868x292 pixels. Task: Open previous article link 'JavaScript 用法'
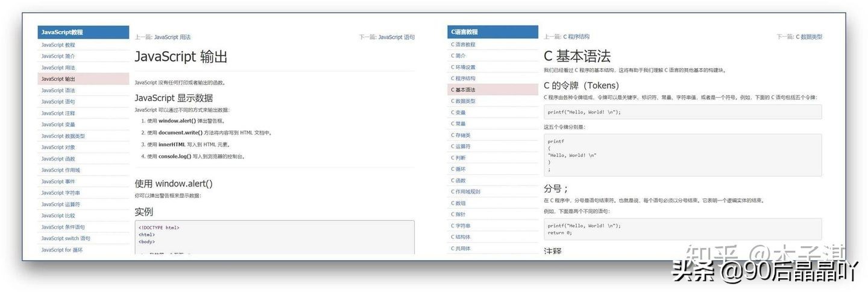click(172, 37)
